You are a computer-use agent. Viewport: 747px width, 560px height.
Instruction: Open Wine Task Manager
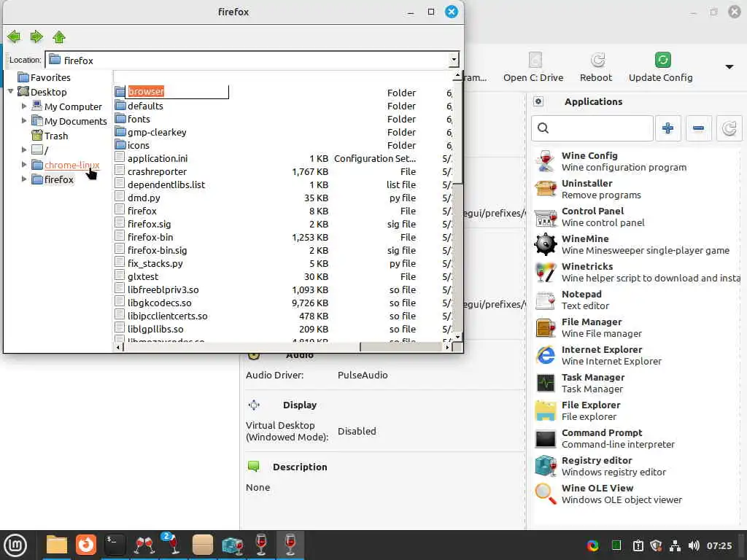tap(636, 382)
